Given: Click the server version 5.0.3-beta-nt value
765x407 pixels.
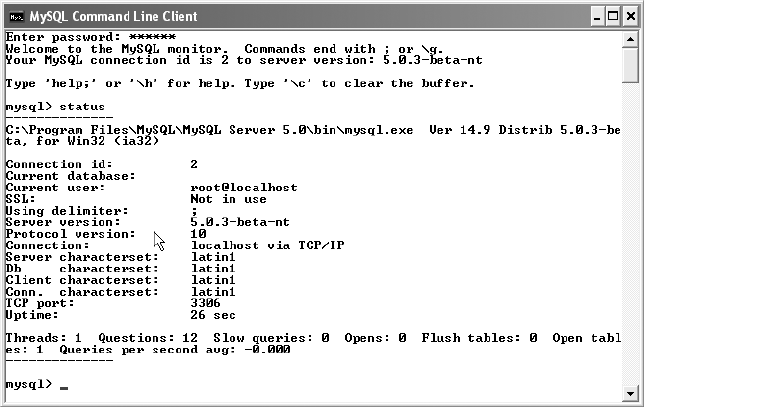Looking at the screenshot, I should [x=240, y=222].
